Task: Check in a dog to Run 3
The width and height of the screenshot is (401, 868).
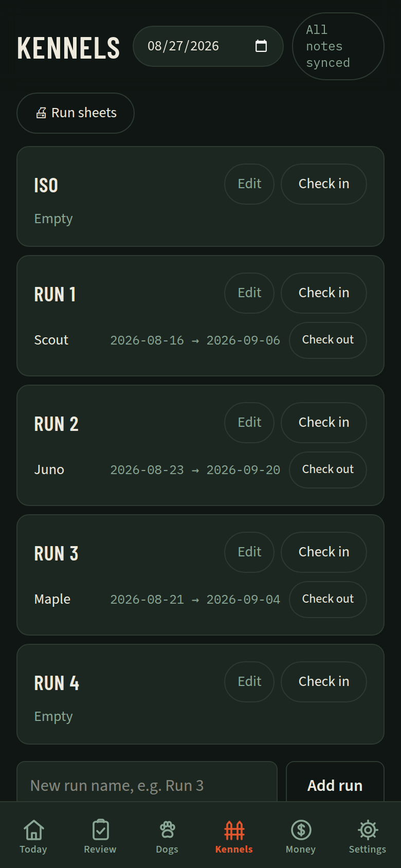Action: click(324, 552)
